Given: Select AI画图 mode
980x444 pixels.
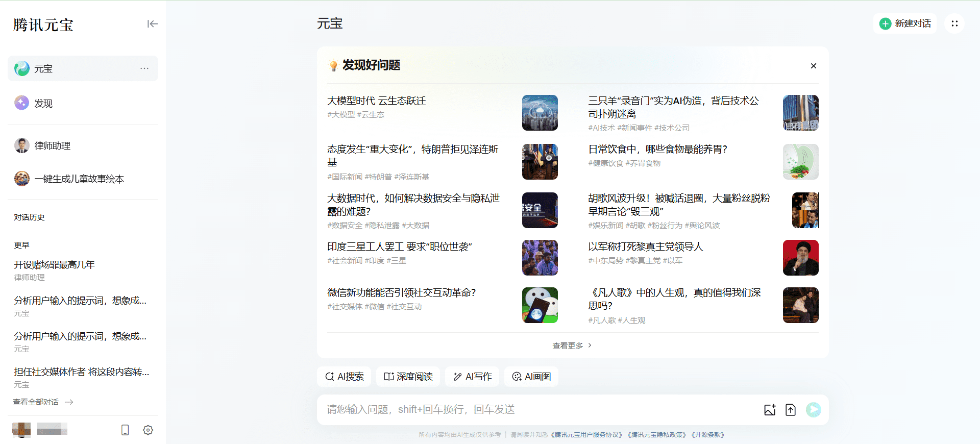Looking at the screenshot, I should pyautogui.click(x=531, y=377).
